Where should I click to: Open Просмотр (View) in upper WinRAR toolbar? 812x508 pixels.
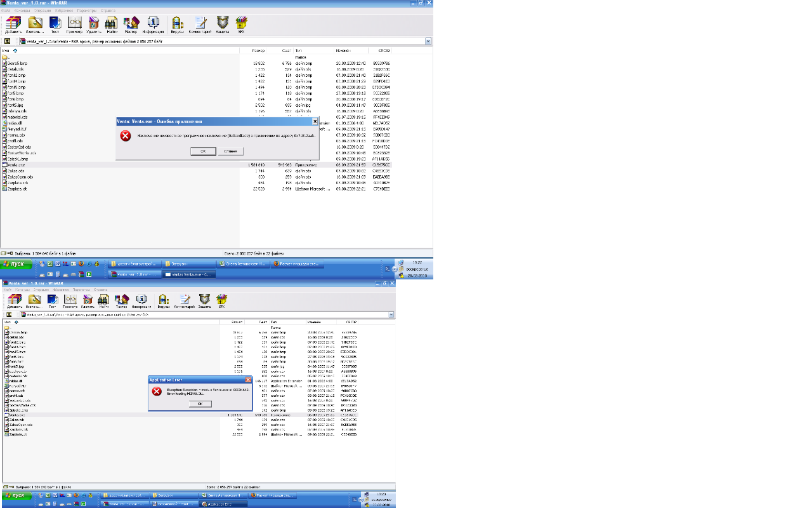pos(74,25)
